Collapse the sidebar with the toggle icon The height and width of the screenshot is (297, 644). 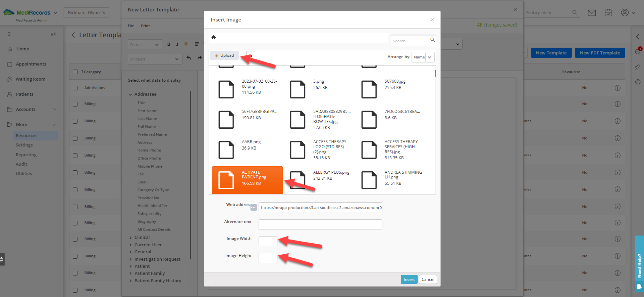click(x=54, y=34)
